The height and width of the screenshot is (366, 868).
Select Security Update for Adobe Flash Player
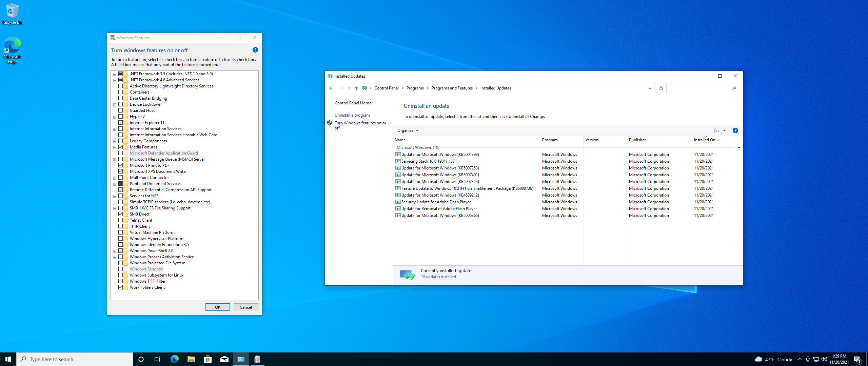[x=556, y=202]
